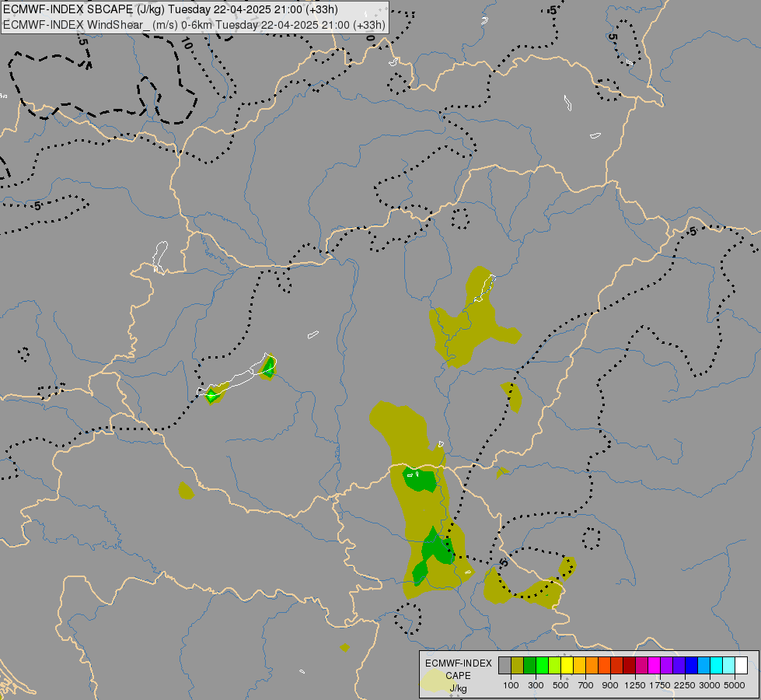
Task: Click the orange-red swatch left of the 900 tick
Action: [x=604, y=666]
